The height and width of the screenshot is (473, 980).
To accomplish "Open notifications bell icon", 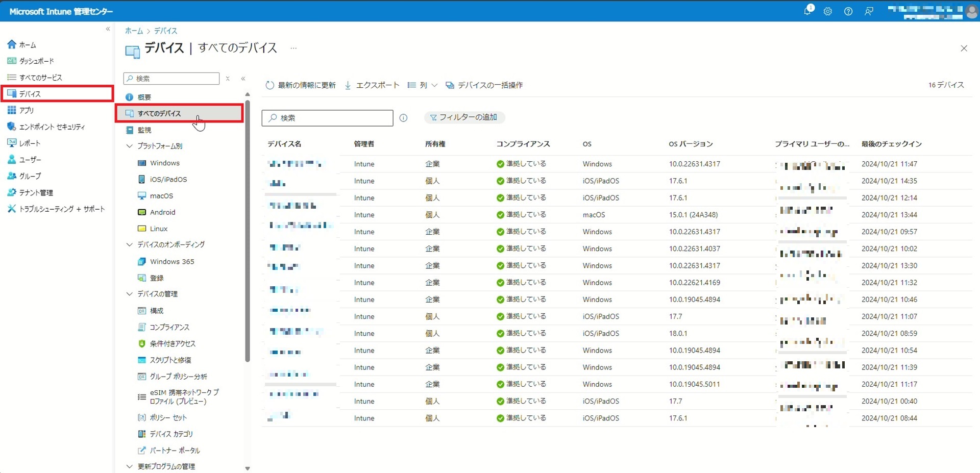I will [x=807, y=11].
